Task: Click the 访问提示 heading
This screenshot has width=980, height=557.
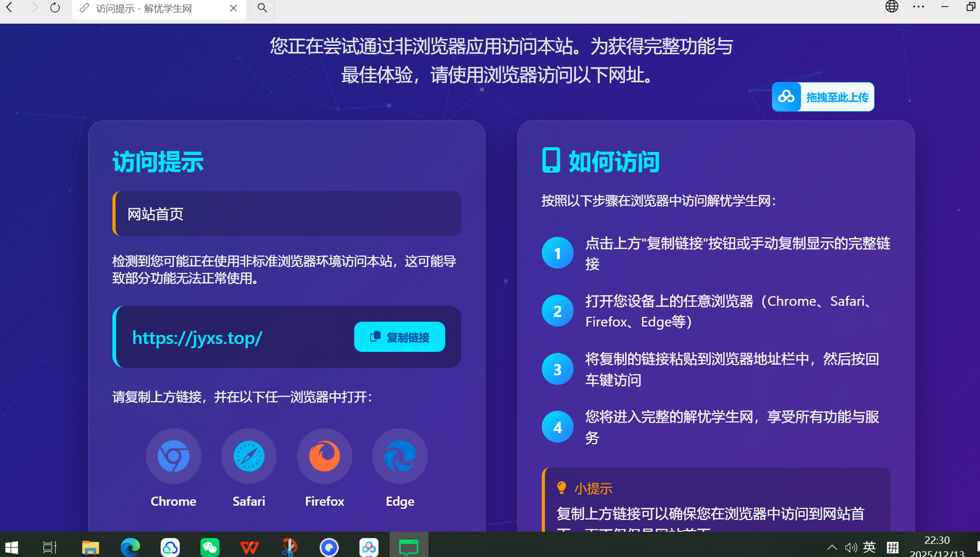Action: click(x=158, y=162)
